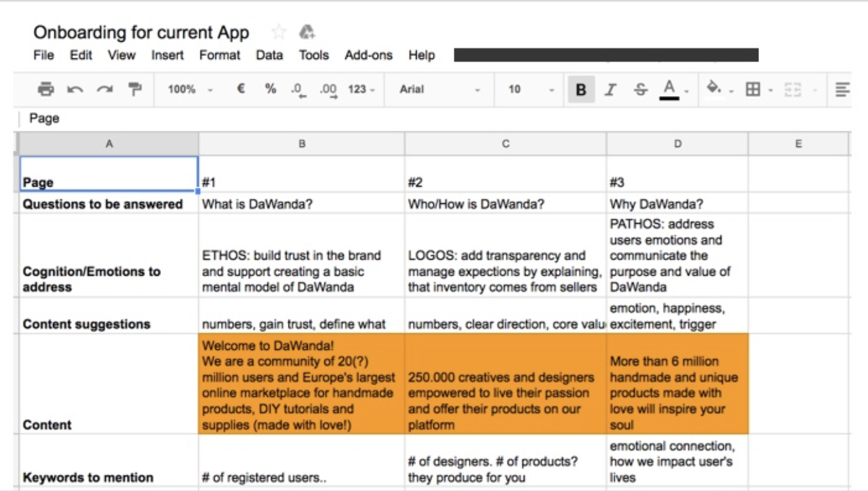Image resolution: width=868 pixels, height=491 pixels.
Task: Select the '#3' page header cell
Action: tap(677, 174)
